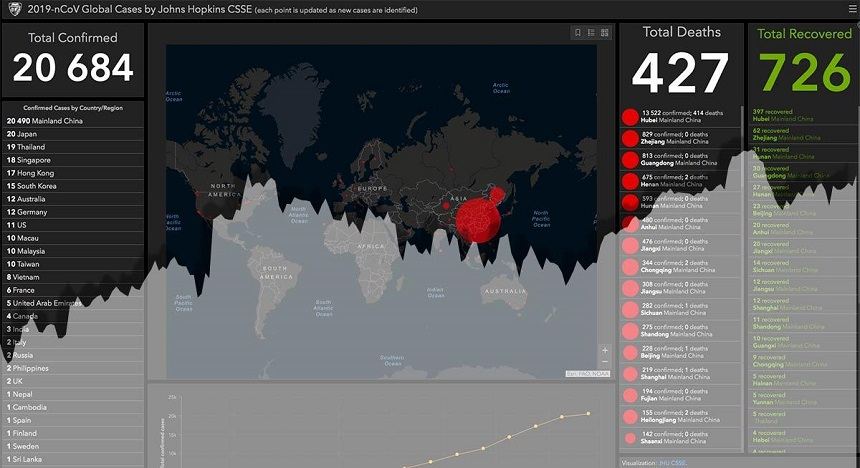This screenshot has height=468, width=860.
Task: Click the Hubei 397 recovered entry
Action: coord(790,115)
